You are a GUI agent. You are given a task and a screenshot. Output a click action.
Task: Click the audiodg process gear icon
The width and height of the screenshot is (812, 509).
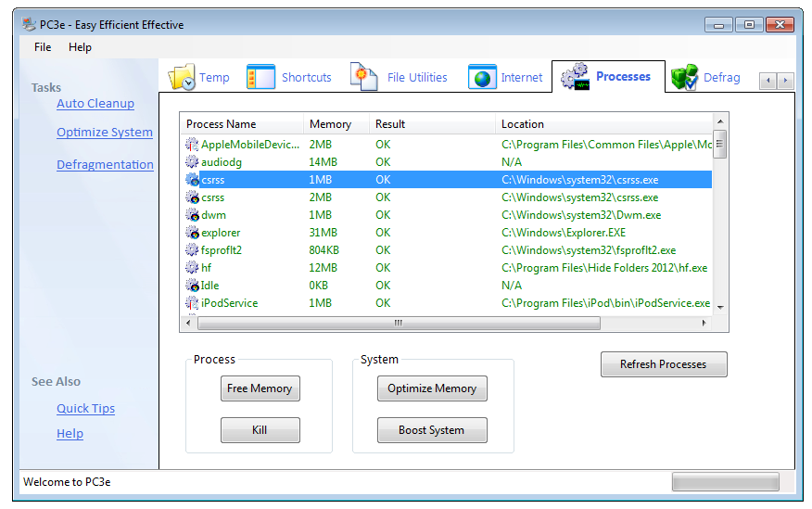click(x=192, y=162)
